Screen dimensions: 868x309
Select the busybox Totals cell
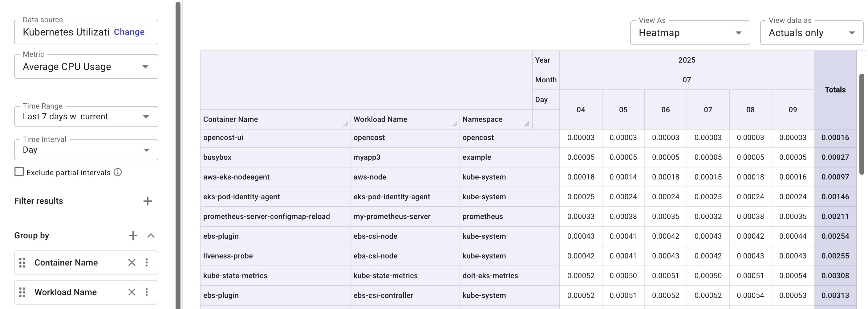[x=836, y=157]
